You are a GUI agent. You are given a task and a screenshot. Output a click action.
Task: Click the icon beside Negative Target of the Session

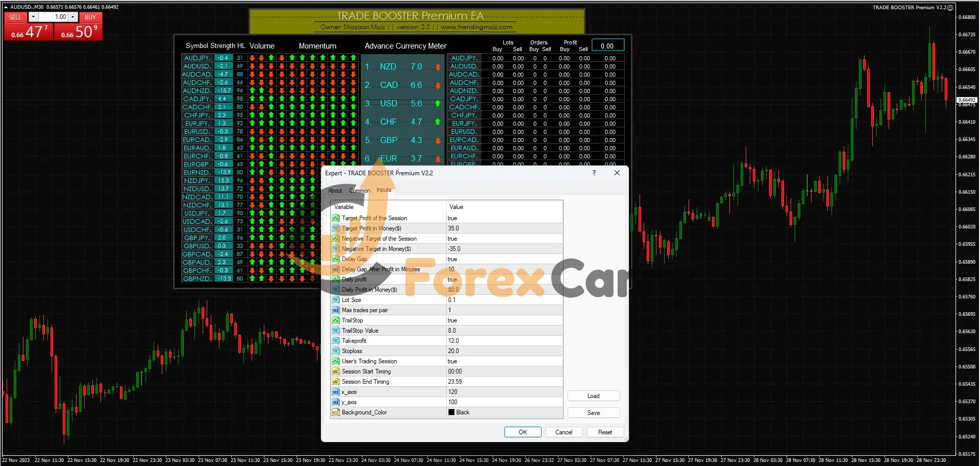[x=335, y=239]
